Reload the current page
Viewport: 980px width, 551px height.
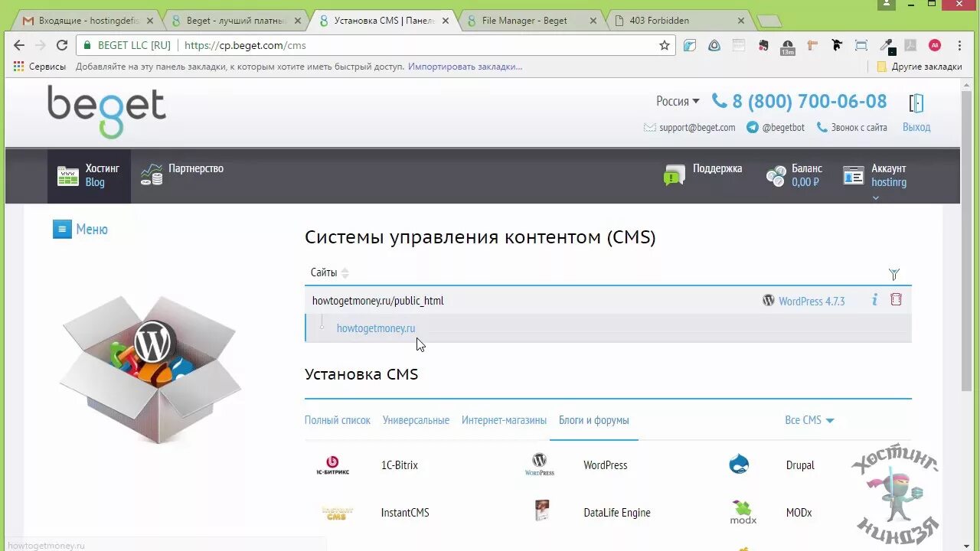click(62, 45)
